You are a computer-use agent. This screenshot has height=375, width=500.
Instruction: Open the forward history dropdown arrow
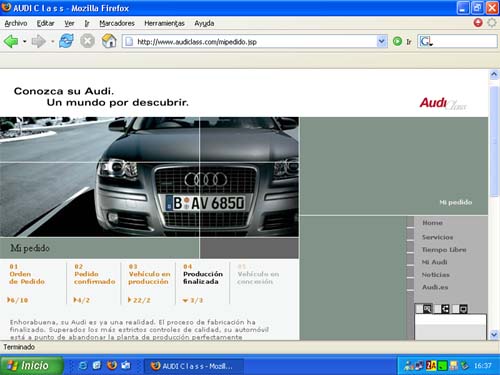[52, 42]
